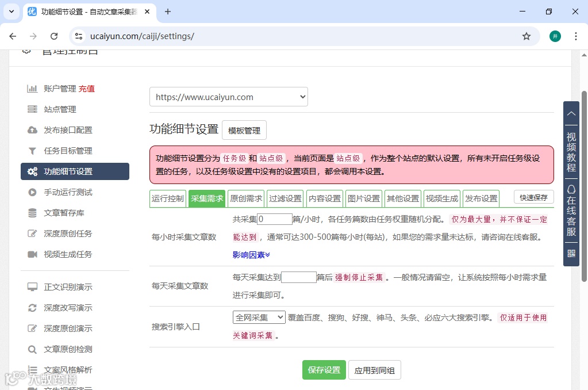Click the 模板管理 button
The image size is (588, 390).
(x=244, y=130)
